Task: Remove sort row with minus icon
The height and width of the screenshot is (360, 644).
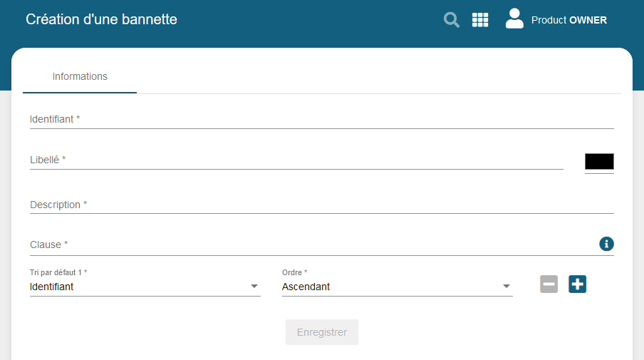Action: click(549, 284)
